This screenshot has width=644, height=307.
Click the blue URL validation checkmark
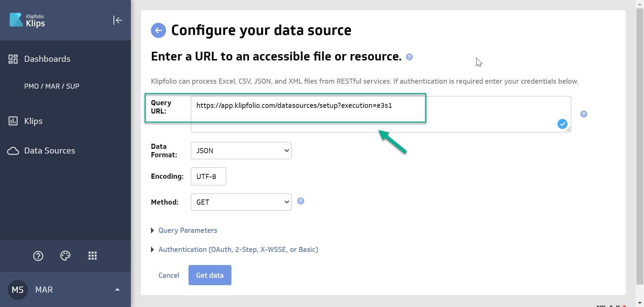(562, 124)
